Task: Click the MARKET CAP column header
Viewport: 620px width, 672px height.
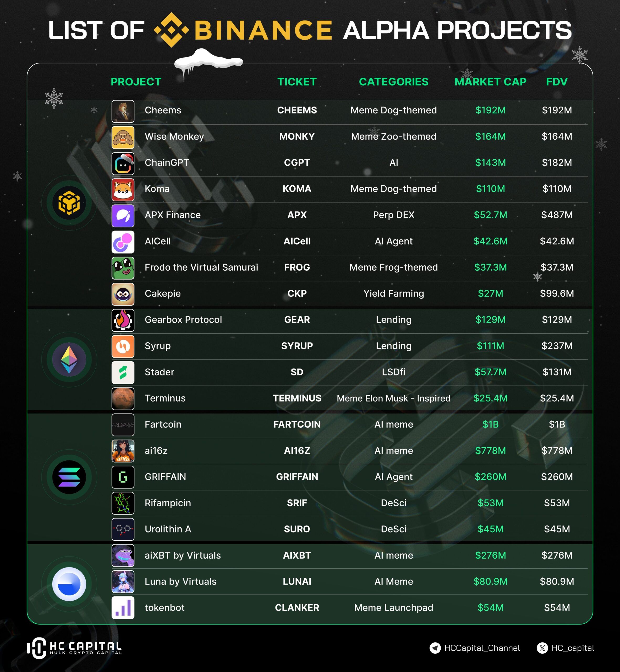Action: pos(490,82)
